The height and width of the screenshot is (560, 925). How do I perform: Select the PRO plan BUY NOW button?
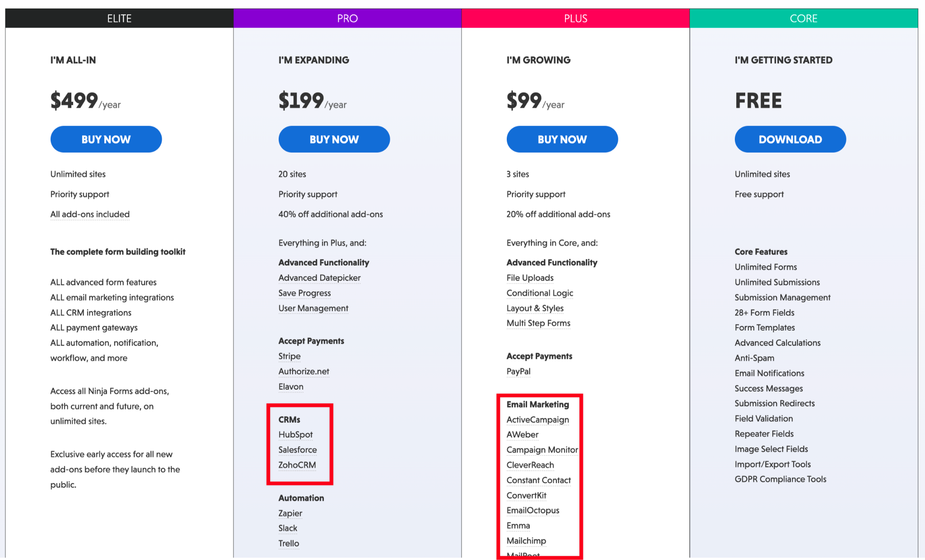coord(333,140)
